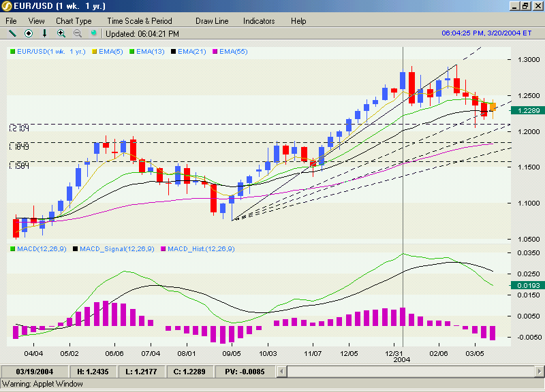Click the magenta EMA(55) color swatch
Image resolution: width=545 pixels, height=392 pixels.
216,51
